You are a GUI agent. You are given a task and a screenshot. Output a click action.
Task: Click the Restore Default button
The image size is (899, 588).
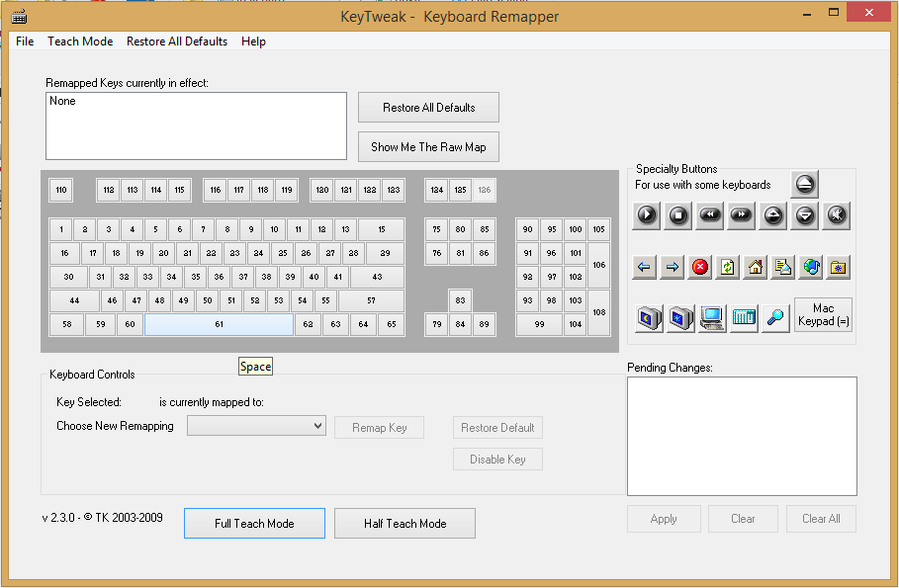497,428
